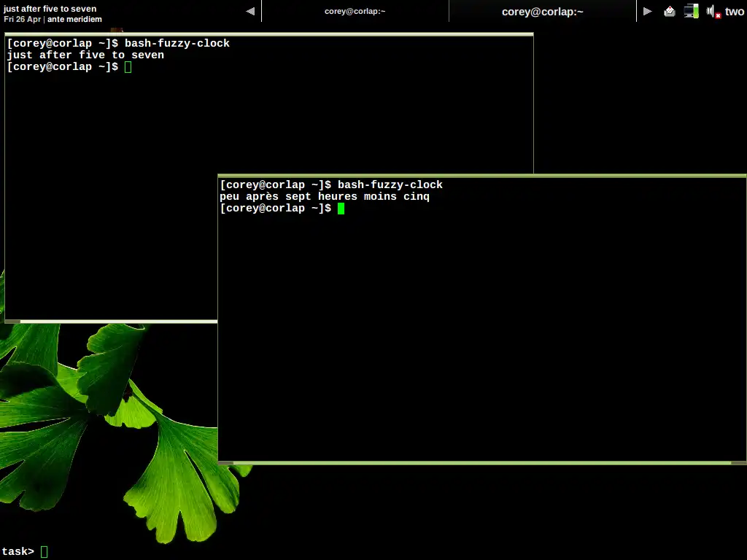Click the left arrow in the tasklist
747x560 pixels.
[251, 11]
